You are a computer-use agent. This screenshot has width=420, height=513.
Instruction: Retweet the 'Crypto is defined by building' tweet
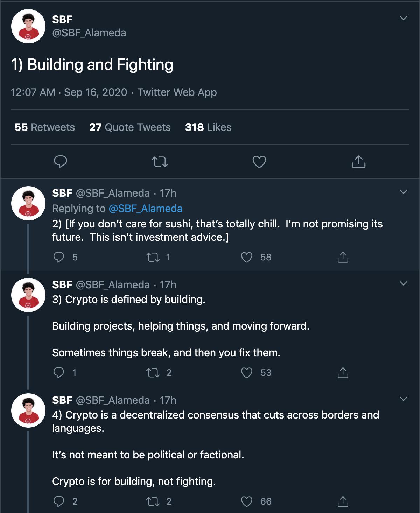point(153,373)
